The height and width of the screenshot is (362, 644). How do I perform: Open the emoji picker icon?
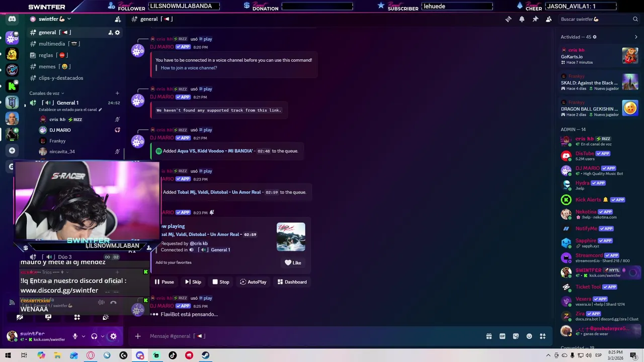[x=529, y=336]
